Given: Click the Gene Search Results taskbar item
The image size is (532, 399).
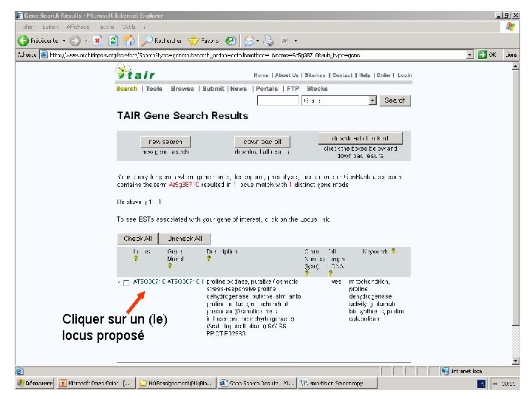Looking at the screenshot, I should click(x=257, y=383).
